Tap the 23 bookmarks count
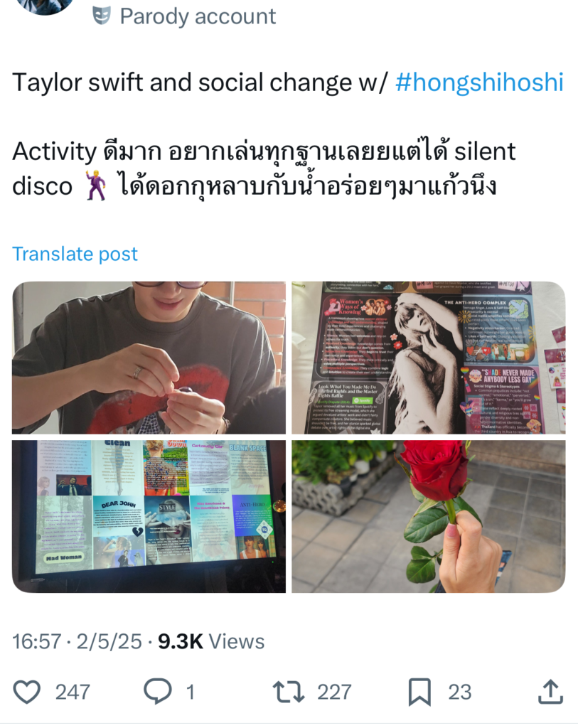The image size is (578, 728). click(x=459, y=692)
